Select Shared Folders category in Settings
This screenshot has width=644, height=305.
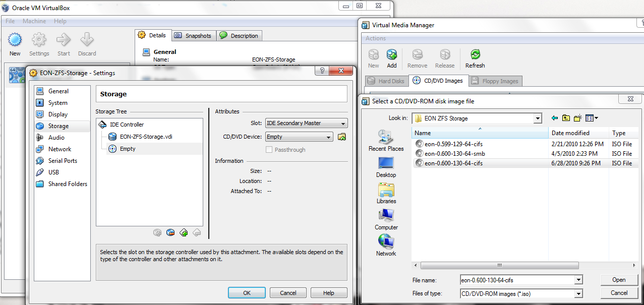62,184
